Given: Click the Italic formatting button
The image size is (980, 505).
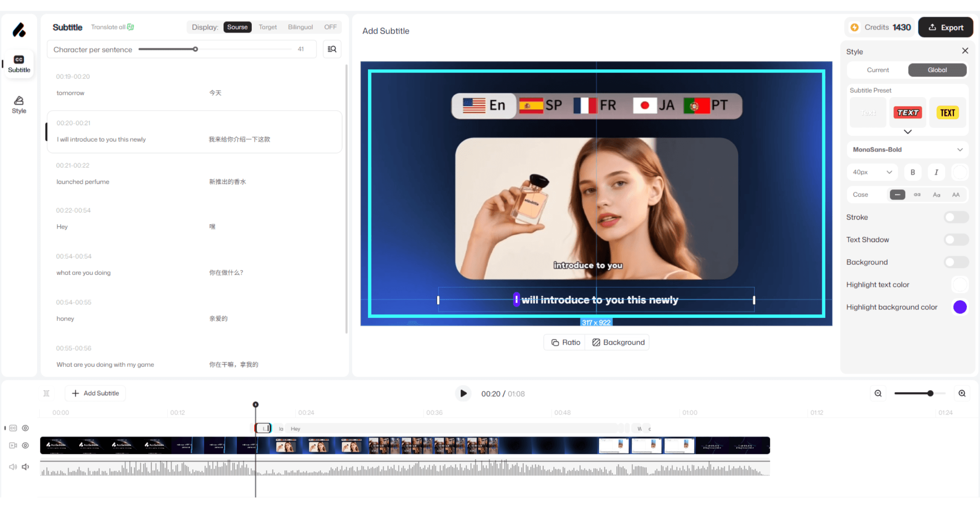Looking at the screenshot, I should (936, 172).
